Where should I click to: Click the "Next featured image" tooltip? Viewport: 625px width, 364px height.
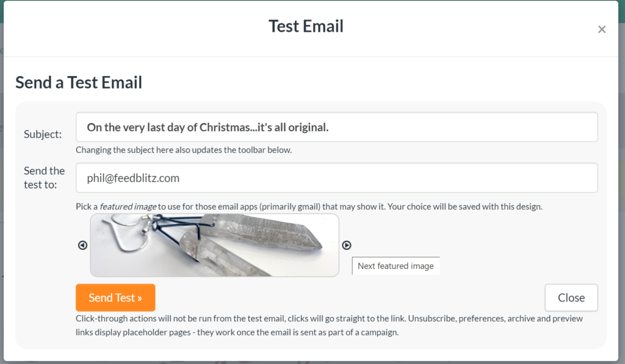(x=396, y=266)
